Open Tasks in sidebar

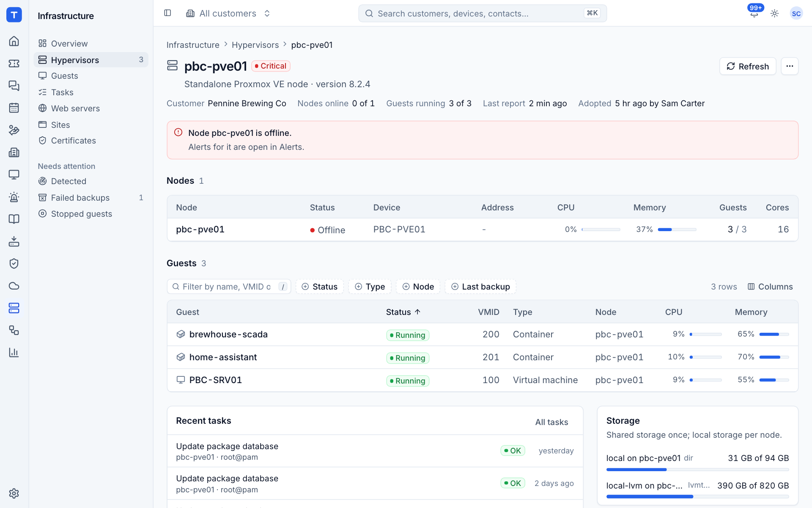91,92
